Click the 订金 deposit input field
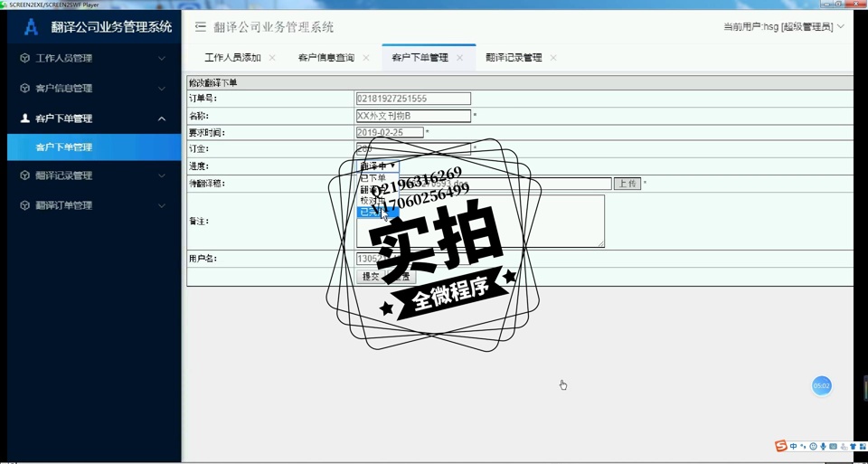Image resolution: width=868 pixels, height=464 pixels. 413,149
